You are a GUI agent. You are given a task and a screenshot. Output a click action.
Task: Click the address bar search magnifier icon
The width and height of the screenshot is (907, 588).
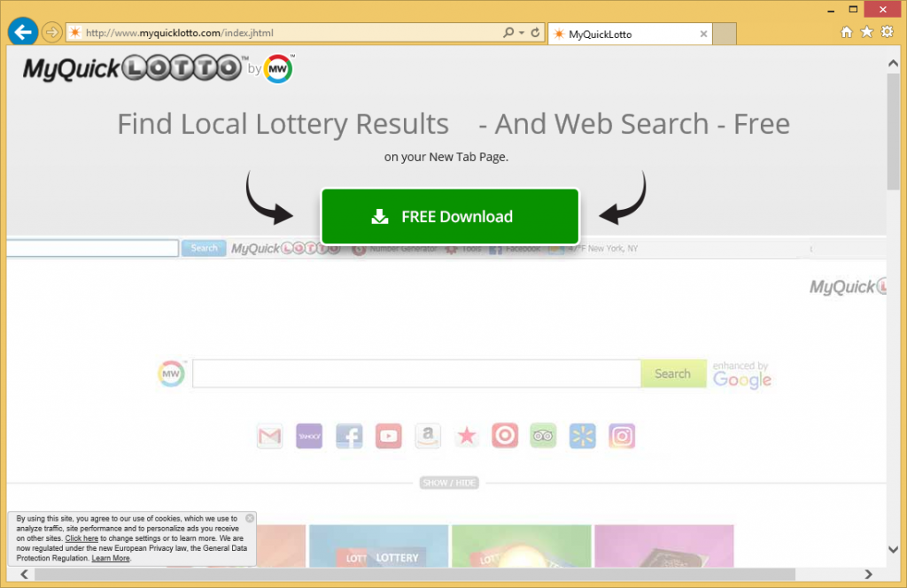click(x=508, y=33)
